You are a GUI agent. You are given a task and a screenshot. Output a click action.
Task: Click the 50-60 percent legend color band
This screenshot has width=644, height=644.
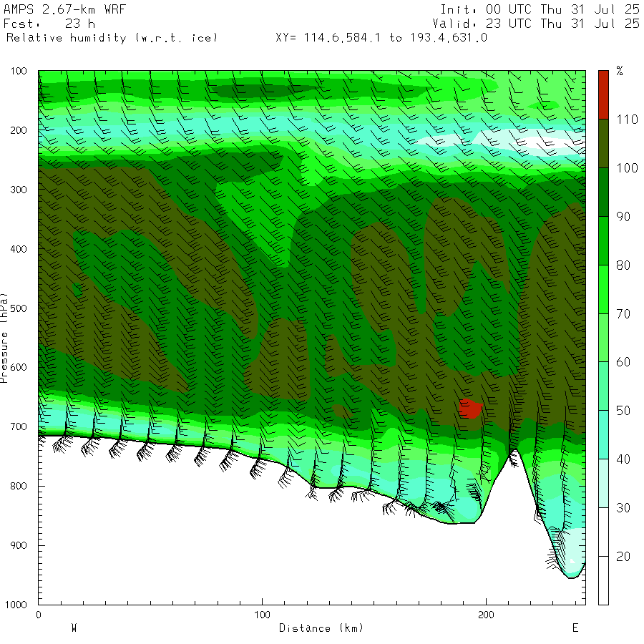tap(603, 386)
